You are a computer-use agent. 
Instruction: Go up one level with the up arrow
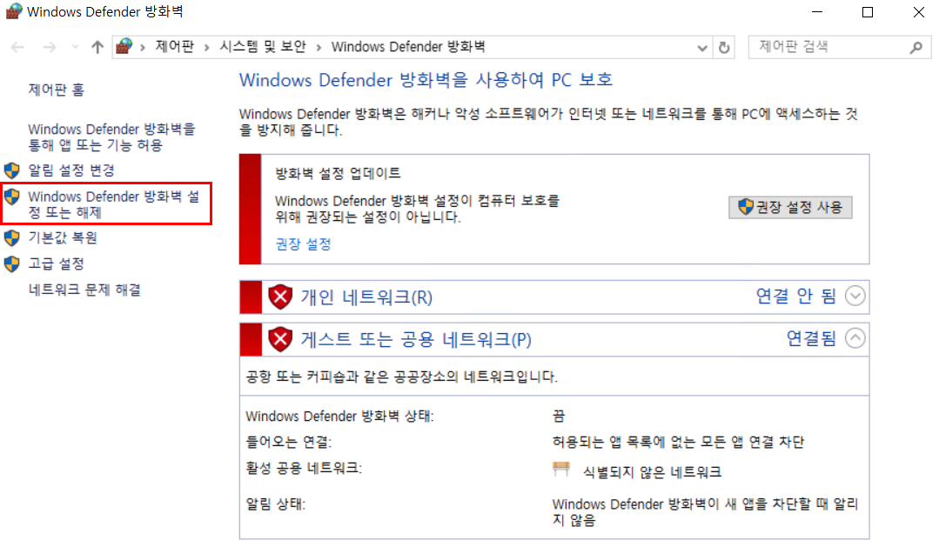97,47
